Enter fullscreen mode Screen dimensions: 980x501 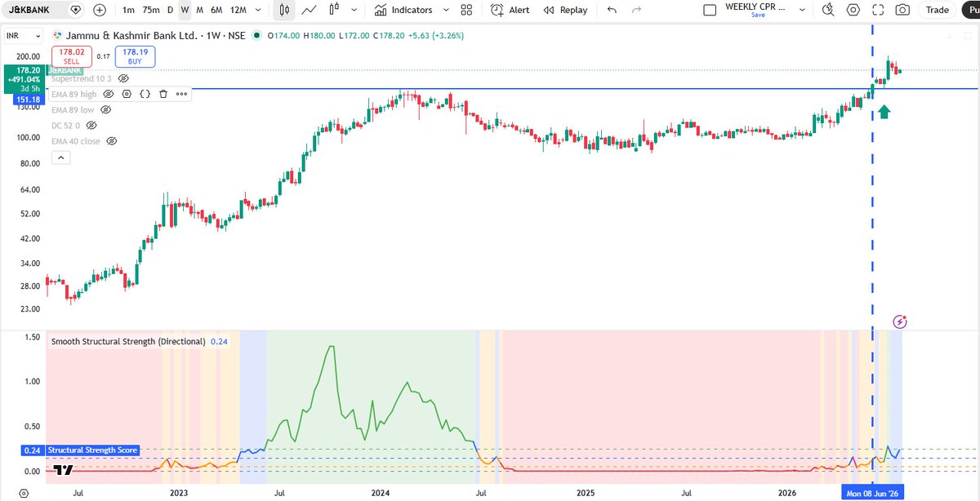[878, 10]
